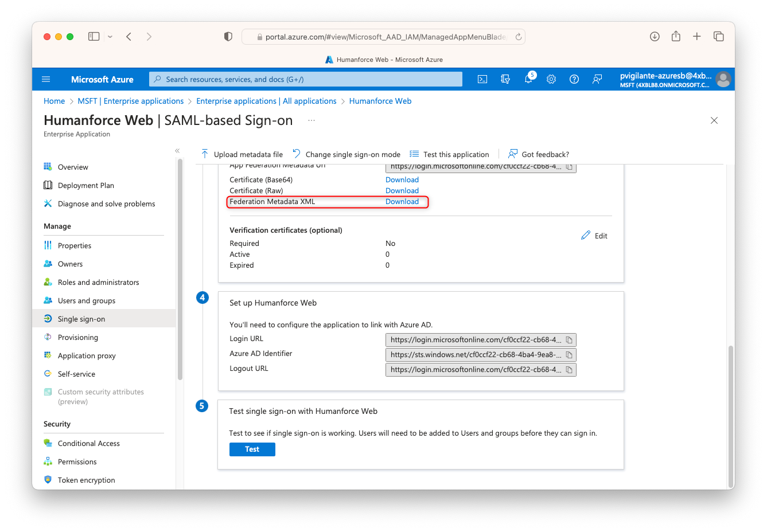
Task: Open the notifications bell
Action: click(528, 79)
